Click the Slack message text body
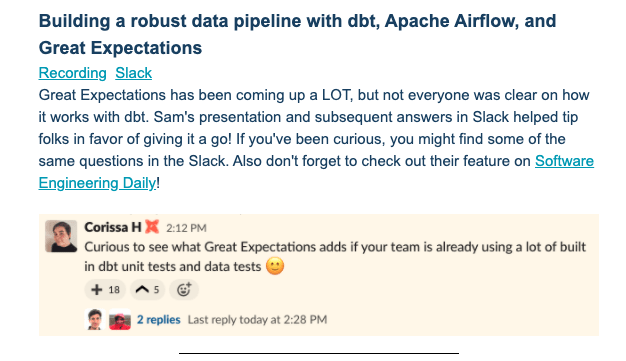This screenshot has width=626, height=361. 335,256
